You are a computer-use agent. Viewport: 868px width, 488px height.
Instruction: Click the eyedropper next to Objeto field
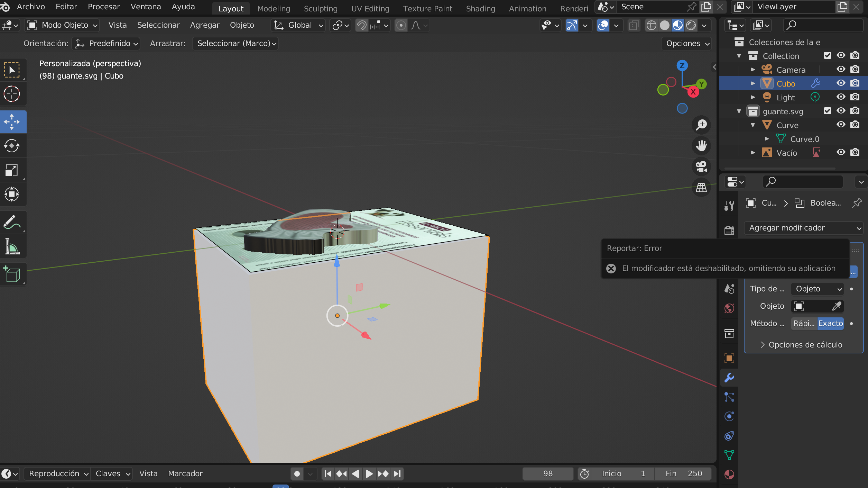click(x=836, y=306)
